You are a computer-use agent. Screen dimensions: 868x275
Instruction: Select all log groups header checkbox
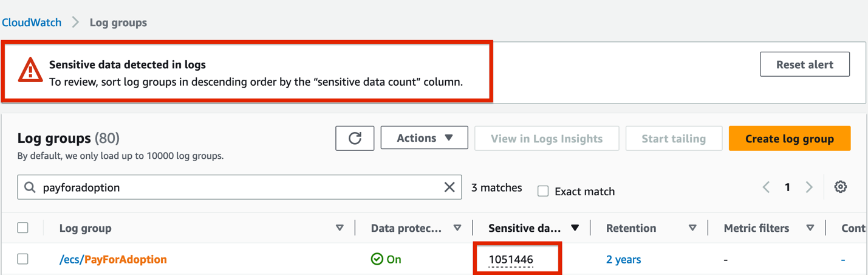coord(23,228)
